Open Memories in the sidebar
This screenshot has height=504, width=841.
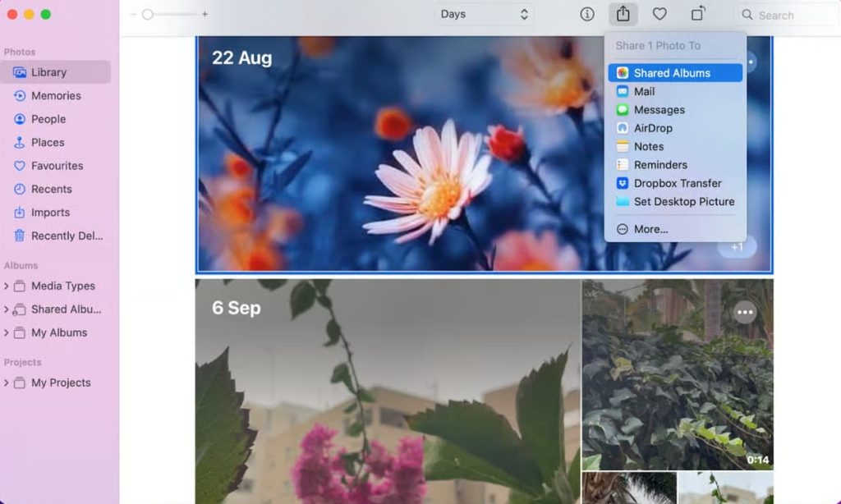point(56,96)
